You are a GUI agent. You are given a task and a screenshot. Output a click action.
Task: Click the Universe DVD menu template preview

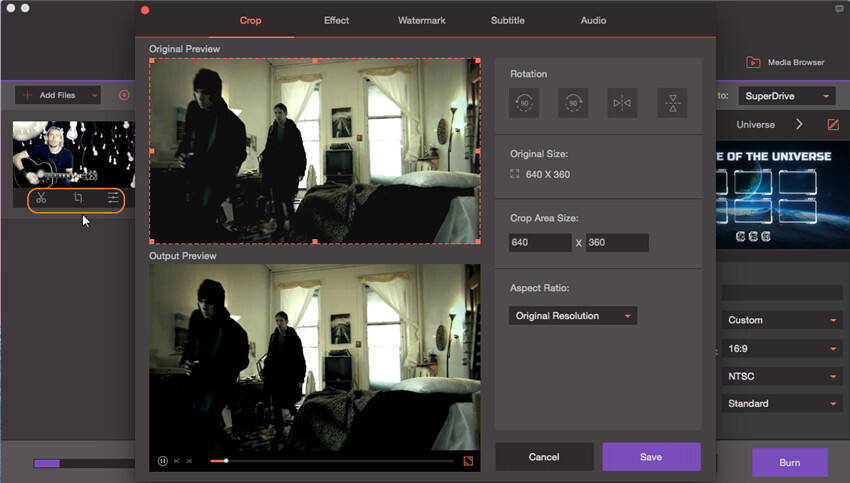click(783, 195)
